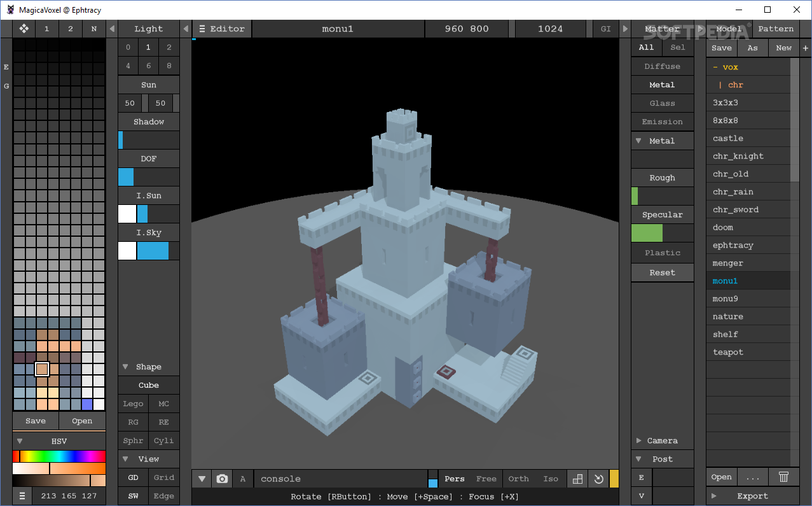Switch to palette tab 2
The width and height of the screenshot is (812, 506).
point(71,29)
